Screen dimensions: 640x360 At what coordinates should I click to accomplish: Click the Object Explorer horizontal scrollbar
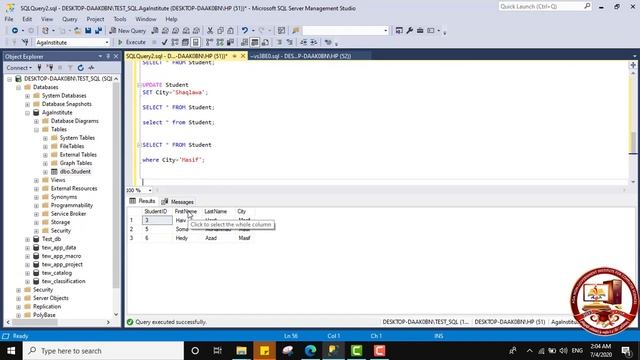pyautogui.click(x=35, y=322)
